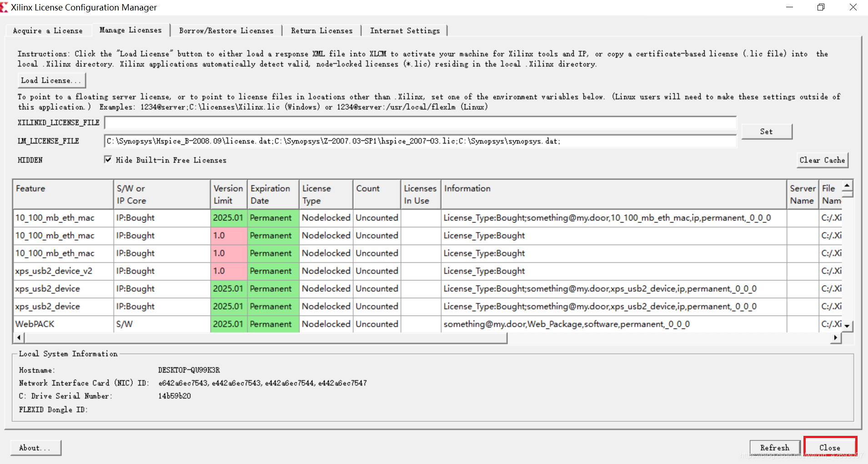This screenshot has height=464, width=868.
Task: Click S/W cell in WebPACK row
Action: [x=162, y=324]
